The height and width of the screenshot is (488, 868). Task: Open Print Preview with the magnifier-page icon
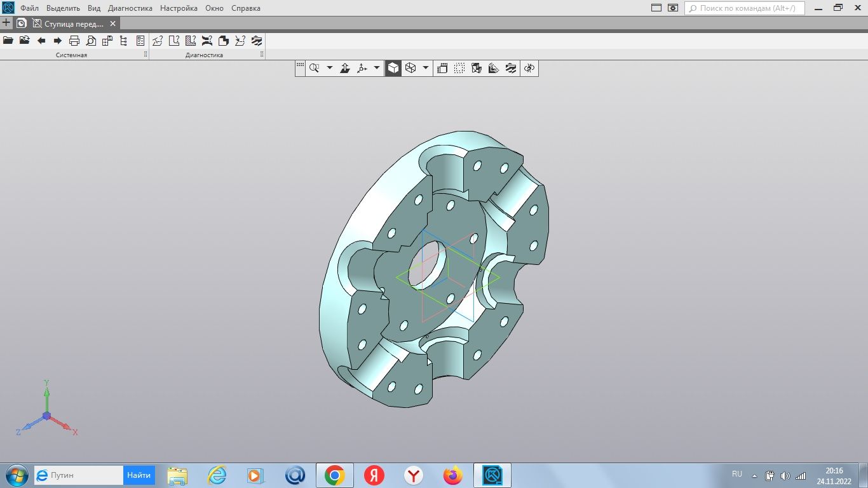point(91,41)
